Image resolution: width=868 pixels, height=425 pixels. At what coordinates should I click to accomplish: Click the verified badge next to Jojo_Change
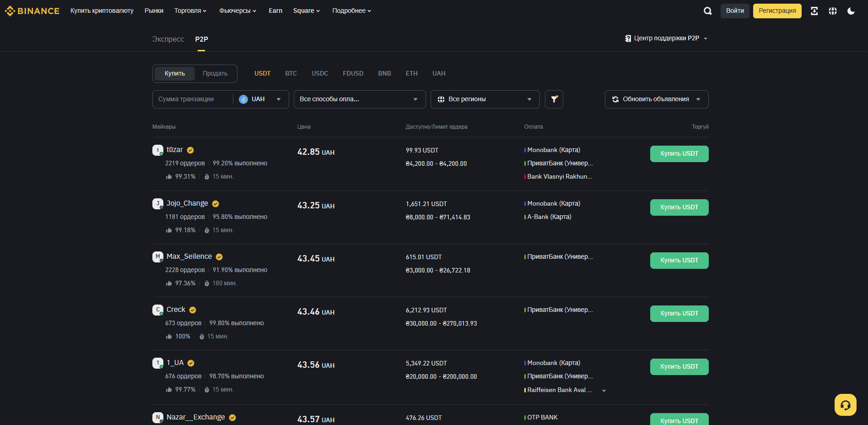pos(216,203)
